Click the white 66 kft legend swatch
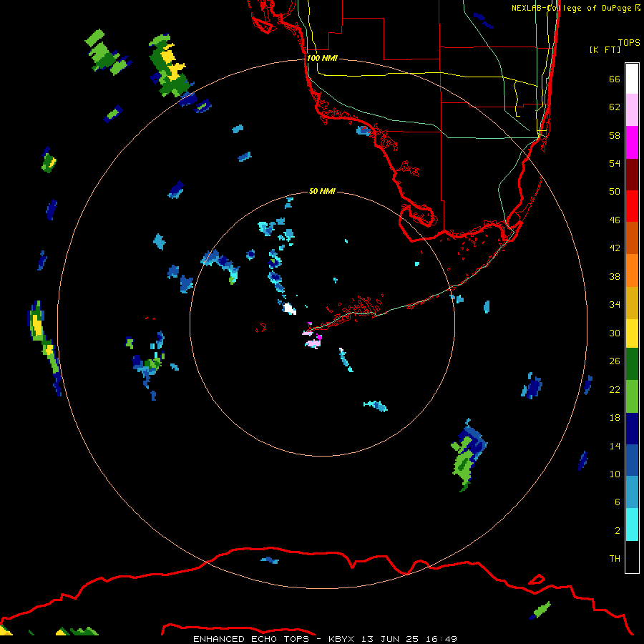 click(632, 79)
